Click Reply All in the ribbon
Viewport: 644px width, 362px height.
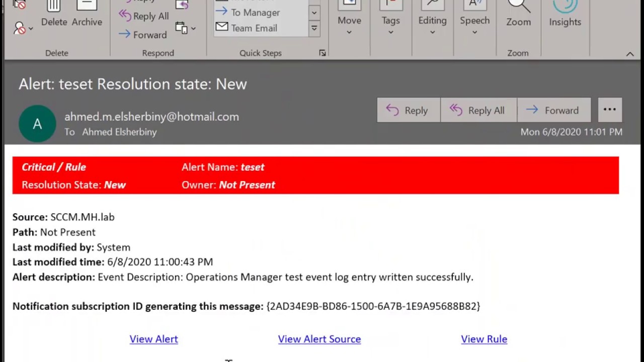(x=144, y=16)
